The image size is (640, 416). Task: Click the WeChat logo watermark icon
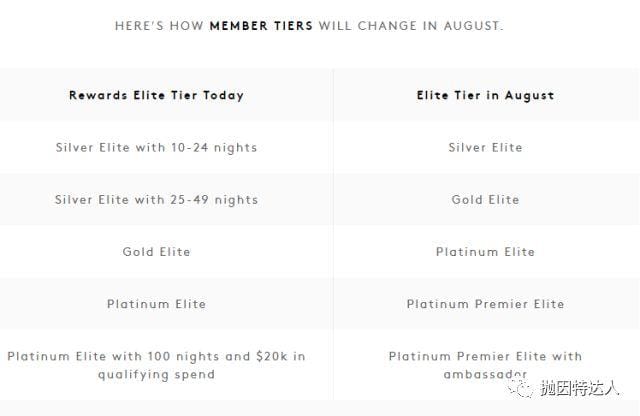click(522, 390)
